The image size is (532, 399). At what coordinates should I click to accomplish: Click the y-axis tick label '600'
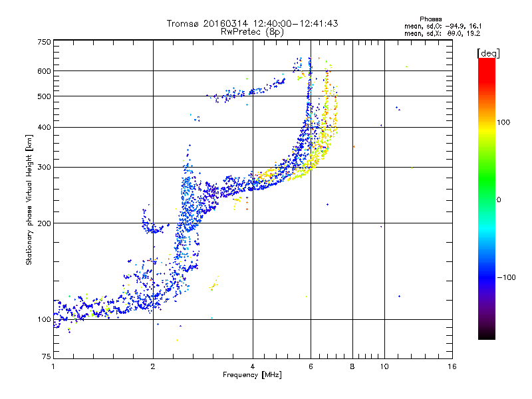tap(44, 71)
